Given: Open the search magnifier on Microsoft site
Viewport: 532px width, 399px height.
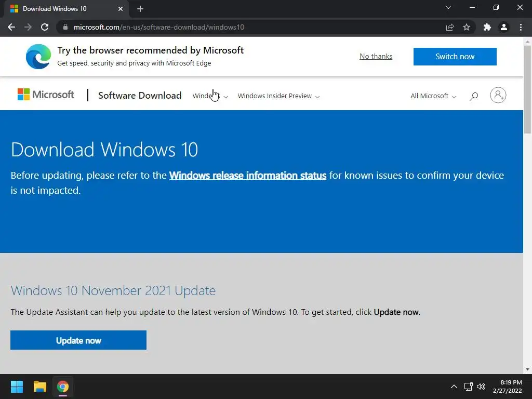Looking at the screenshot, I should coord(474,96).
